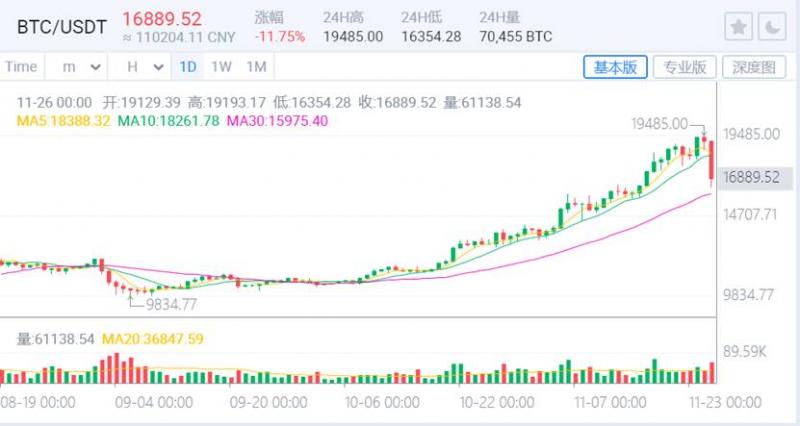
Task: Click the favorite star icon
Action: pos(739,27)
